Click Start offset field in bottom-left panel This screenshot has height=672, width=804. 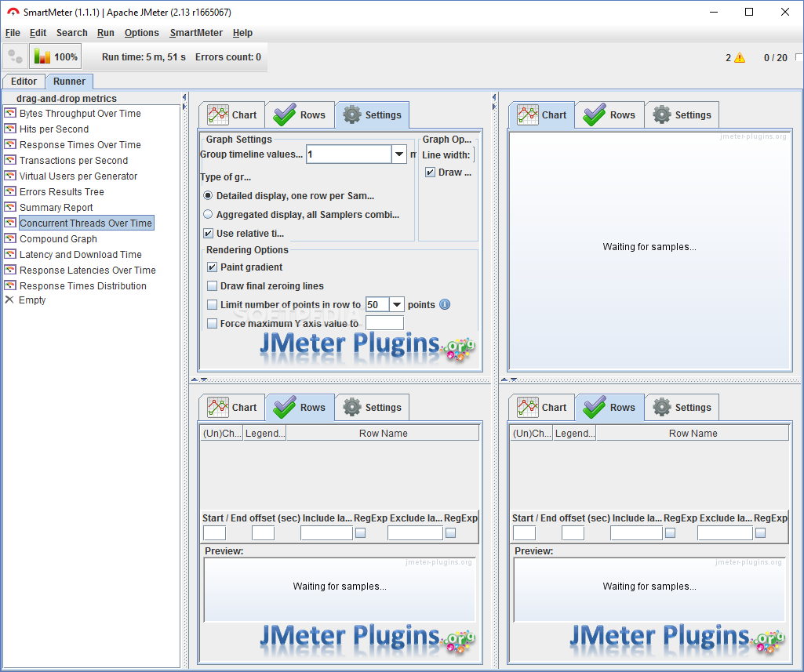(214, 533)
